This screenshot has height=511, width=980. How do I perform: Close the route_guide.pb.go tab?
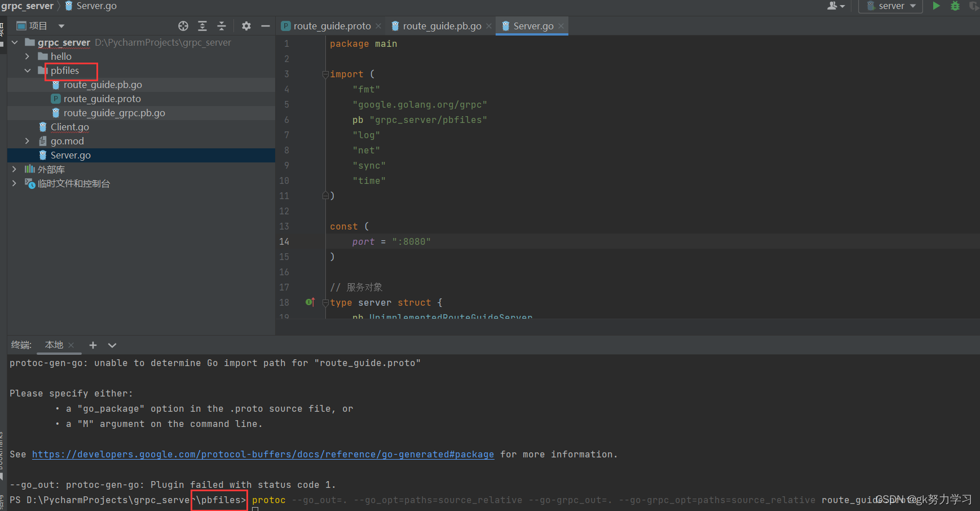[489, 26]
